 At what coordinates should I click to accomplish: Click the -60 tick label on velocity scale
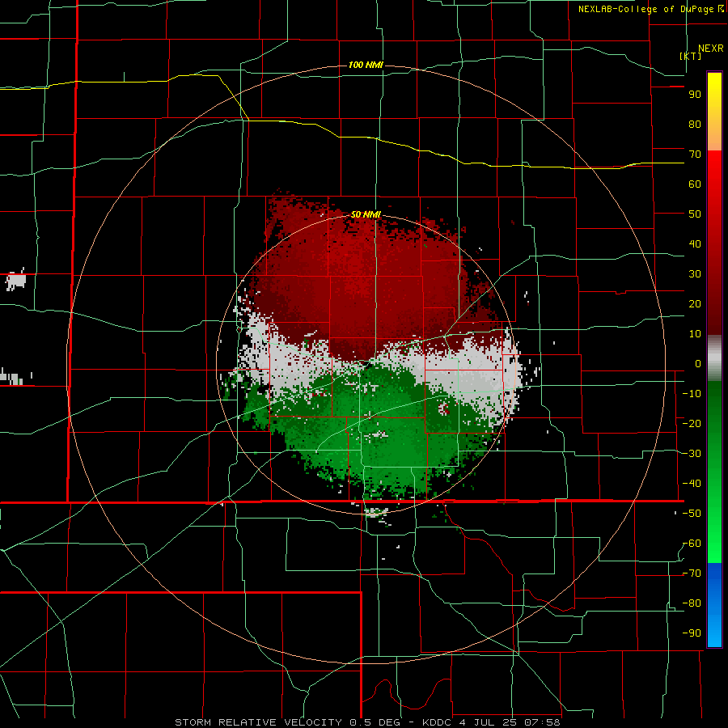(x=692, y=544)
